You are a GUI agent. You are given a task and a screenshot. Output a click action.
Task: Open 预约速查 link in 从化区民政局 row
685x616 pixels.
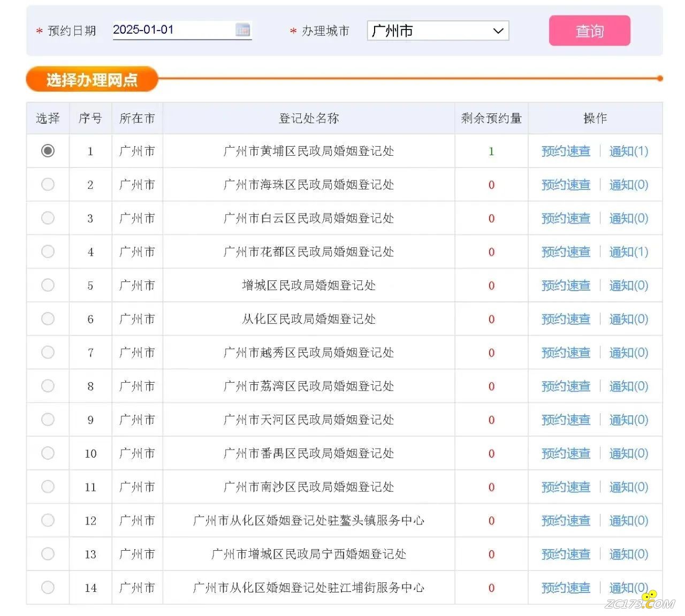tap(566, 320)
